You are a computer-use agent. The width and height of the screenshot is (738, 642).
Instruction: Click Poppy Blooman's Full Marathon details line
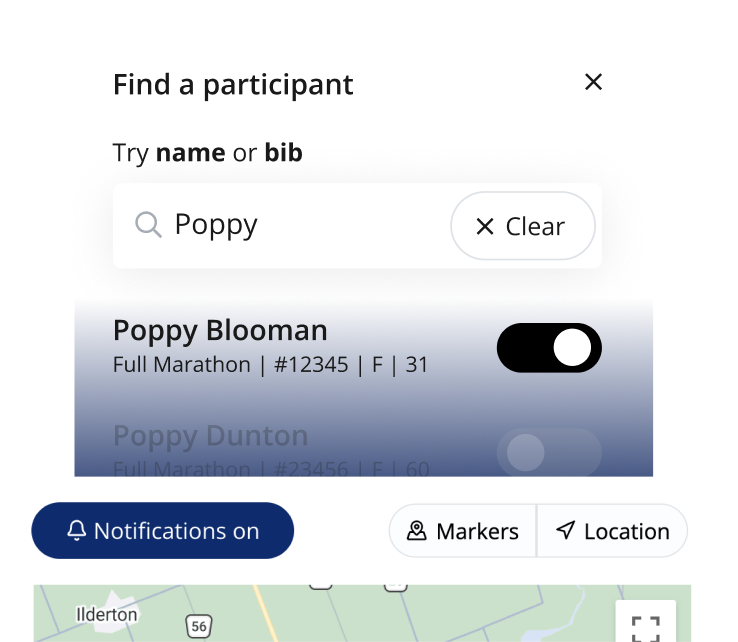pyautogui.click(x=270, y=365)
